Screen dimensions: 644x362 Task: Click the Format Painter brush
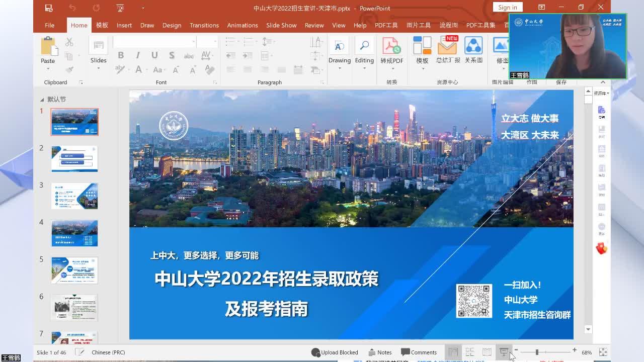click(x=69, y=69)
